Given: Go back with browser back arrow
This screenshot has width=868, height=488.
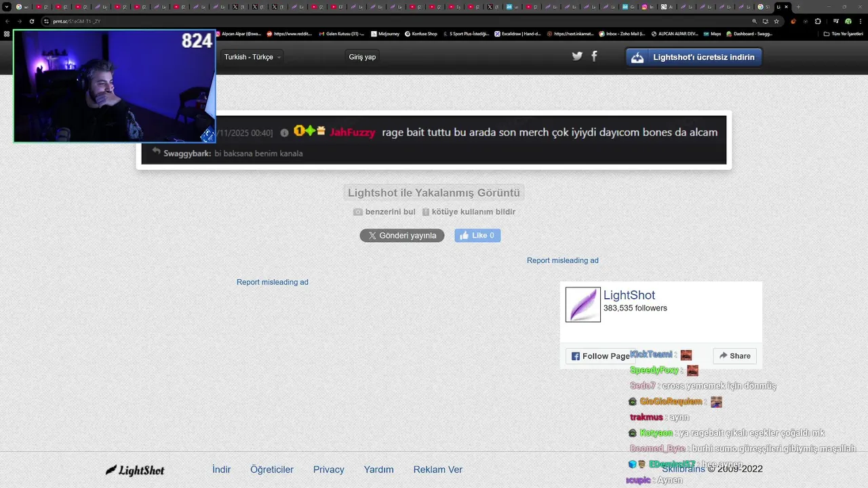Looking at the screenshot, I should click(x=7, y=21).
